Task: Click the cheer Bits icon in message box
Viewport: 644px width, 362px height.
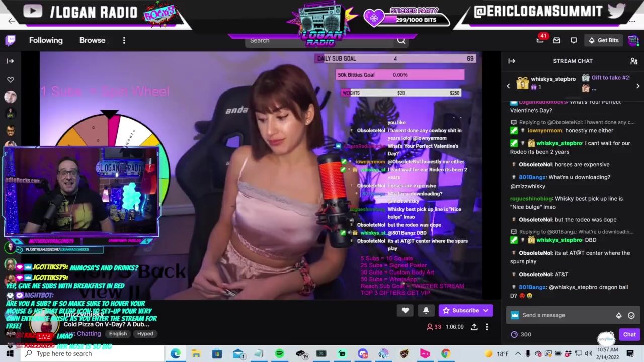Action: 618,315
